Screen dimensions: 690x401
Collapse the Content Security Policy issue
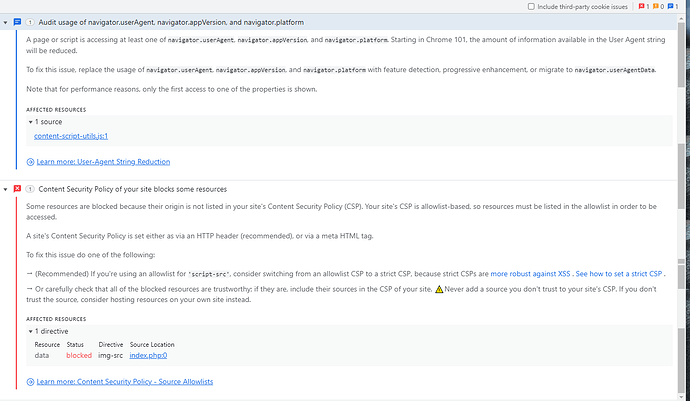click(5, 189)
